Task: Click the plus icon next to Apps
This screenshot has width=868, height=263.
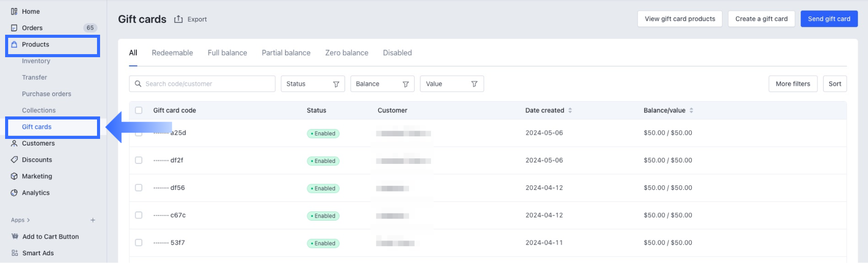Action: tap(93, 220)
